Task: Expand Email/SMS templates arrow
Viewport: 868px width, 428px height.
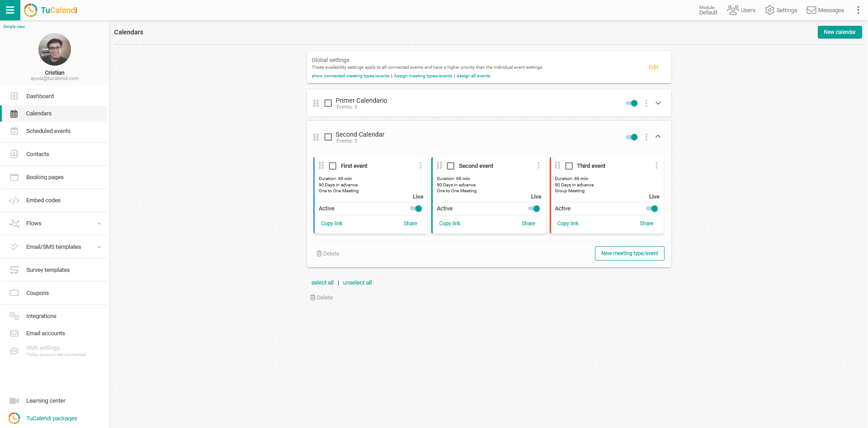Action: coord(99,247)
